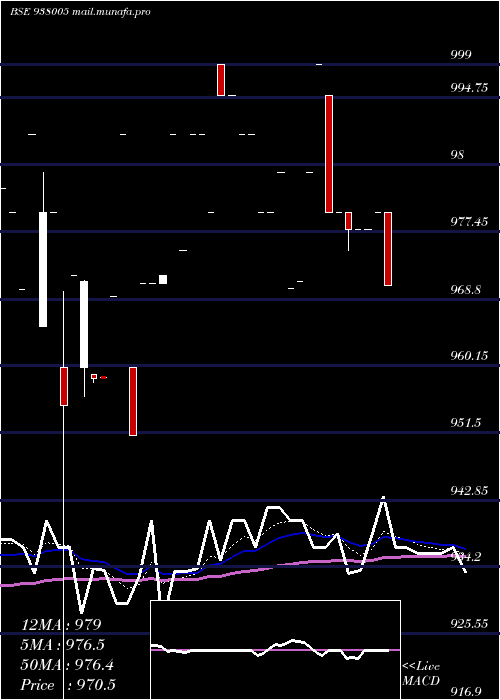
Task: Click inside the MACD inset chart panel
Action: pyautogui.click(x=275, y=650)
